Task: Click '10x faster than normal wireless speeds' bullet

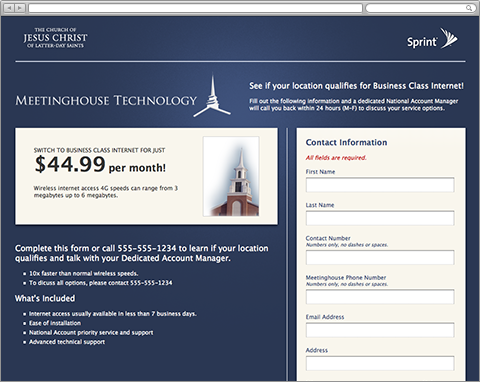Action: 83,273
